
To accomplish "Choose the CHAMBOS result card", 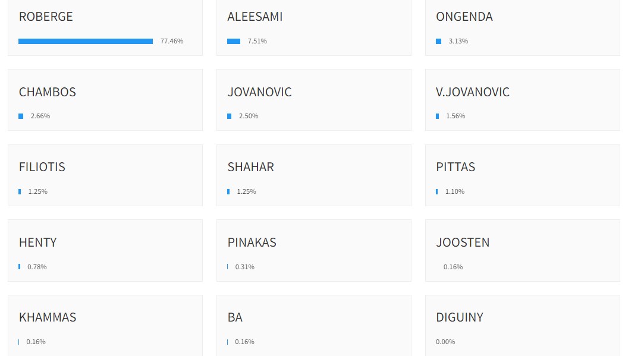I will click(x=105, y=100).
